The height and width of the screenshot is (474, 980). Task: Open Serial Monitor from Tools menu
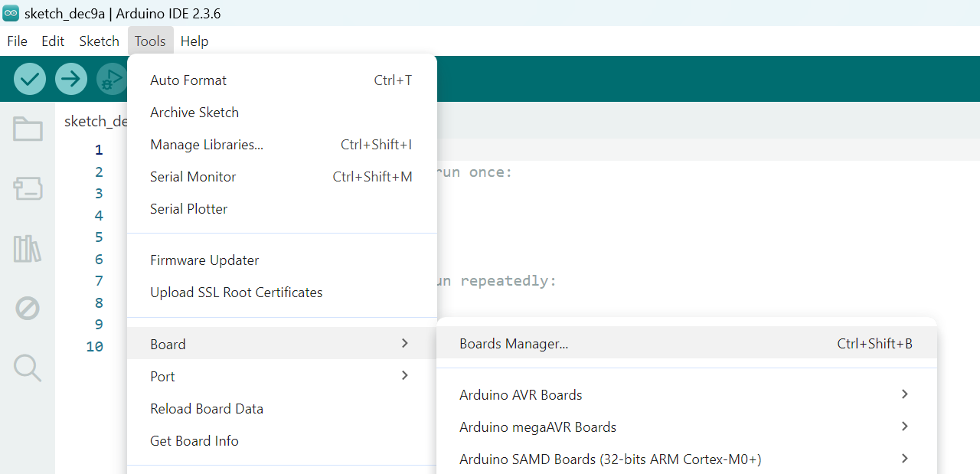tap(193, 177)
